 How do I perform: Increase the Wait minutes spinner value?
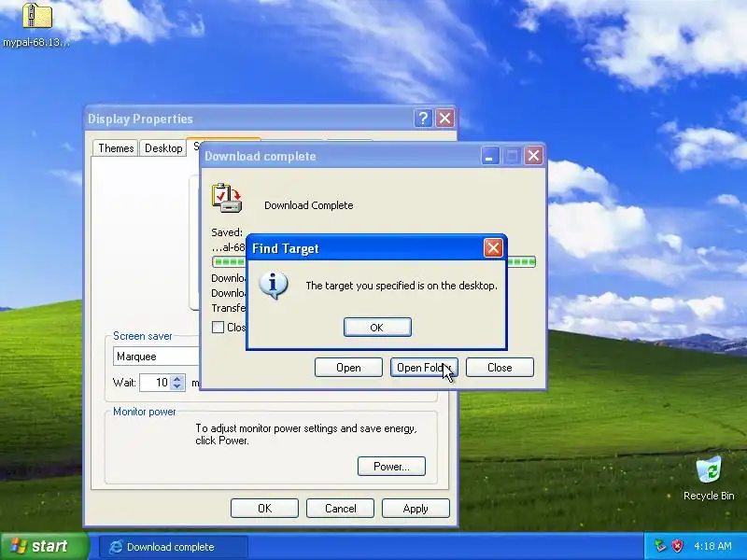tap(177, 379)
